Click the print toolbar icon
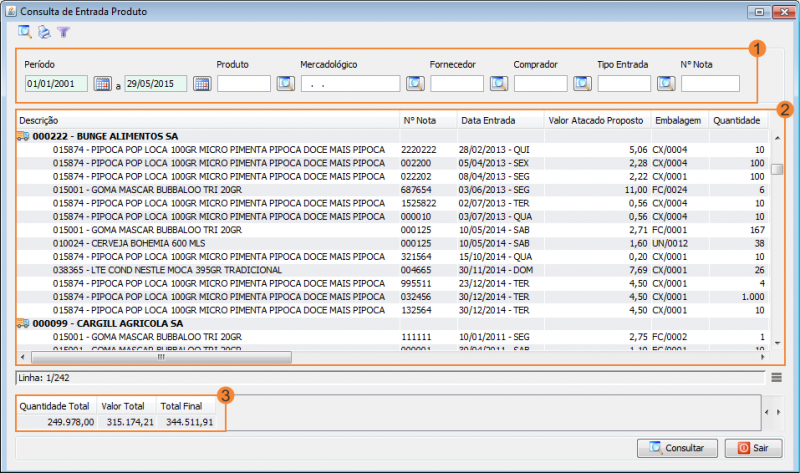The width and height of the screenshot is (800, 473). tap(44, 32)
